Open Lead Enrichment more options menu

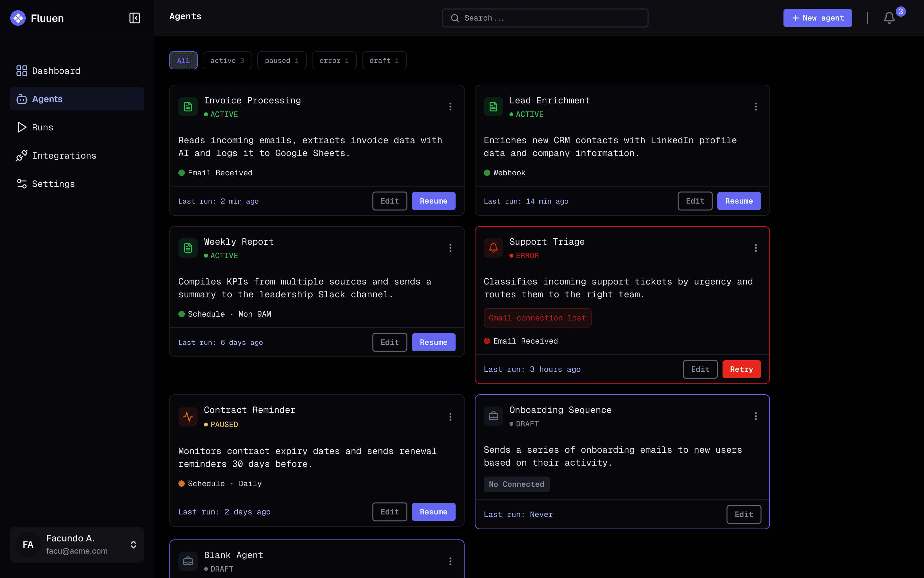[756, 107]
